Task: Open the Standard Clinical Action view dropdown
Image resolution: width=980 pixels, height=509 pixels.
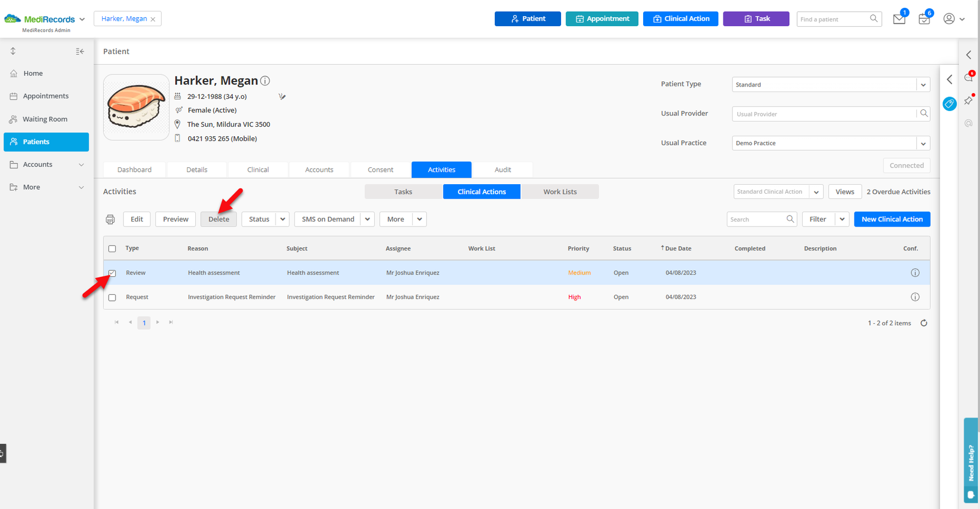Action: (x=816, y=192)
